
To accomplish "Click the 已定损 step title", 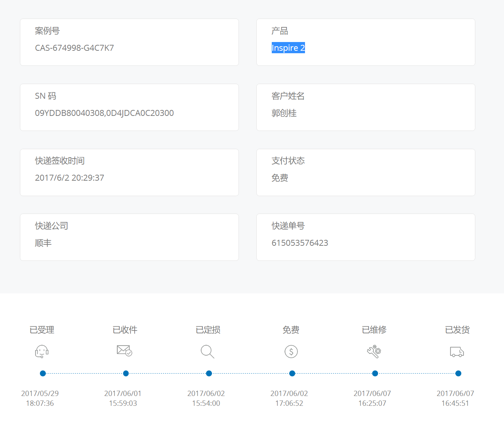I will 208,330.
